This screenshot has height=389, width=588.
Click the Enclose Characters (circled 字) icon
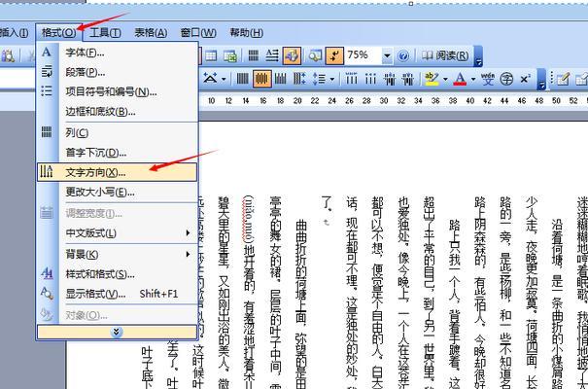(x=506, y=79)
